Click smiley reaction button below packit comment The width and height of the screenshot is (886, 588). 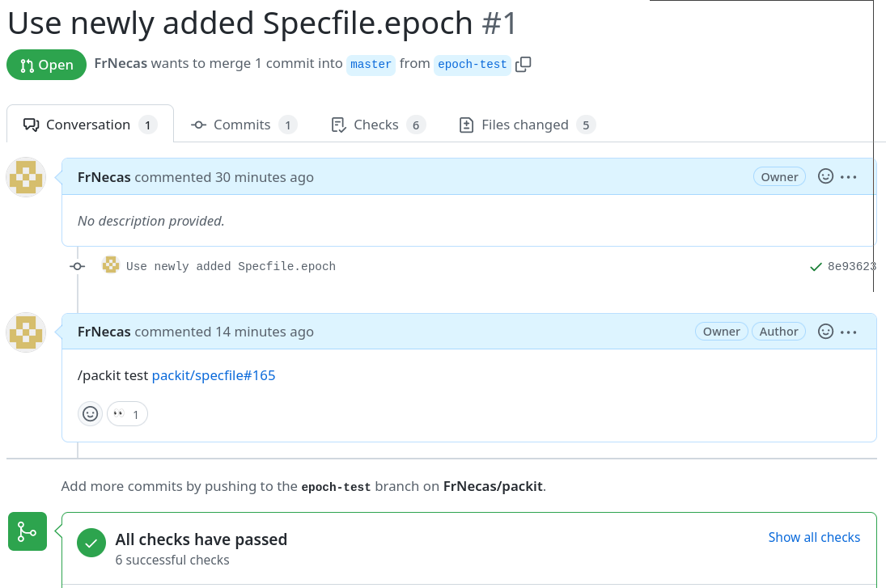(x=91, y=414)
